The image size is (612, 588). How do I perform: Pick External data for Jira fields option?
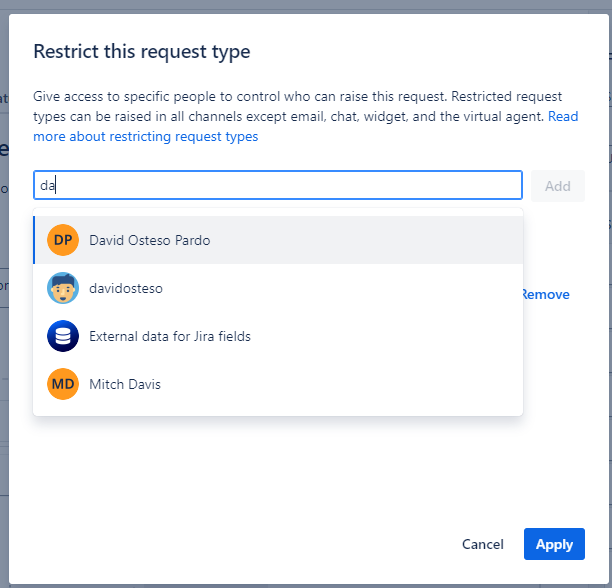[x=170, y=336]
